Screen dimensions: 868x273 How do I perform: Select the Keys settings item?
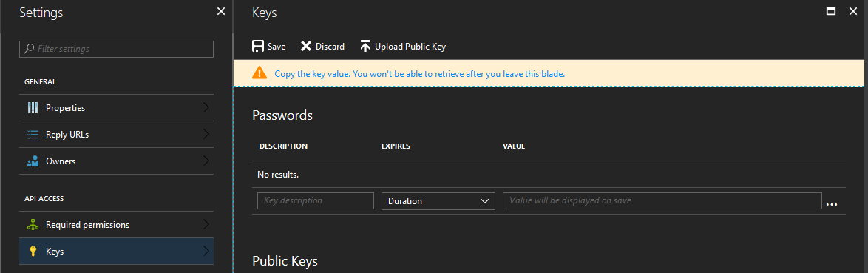point(116,252)
